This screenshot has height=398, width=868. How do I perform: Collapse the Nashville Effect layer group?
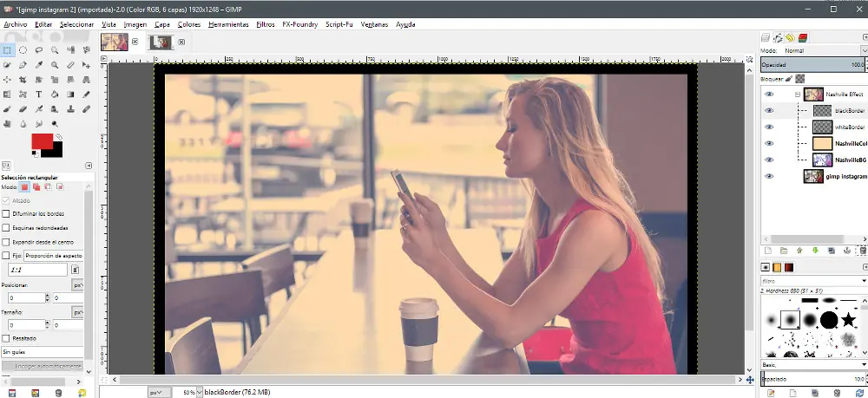click(x=798, y=95)
